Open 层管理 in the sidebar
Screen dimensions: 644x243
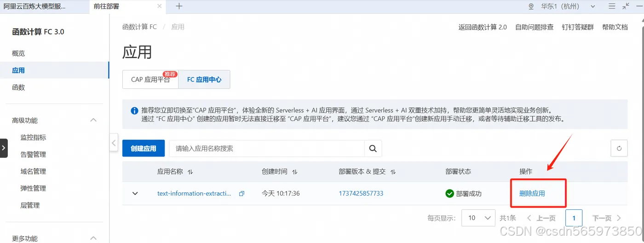coord(30,205)
